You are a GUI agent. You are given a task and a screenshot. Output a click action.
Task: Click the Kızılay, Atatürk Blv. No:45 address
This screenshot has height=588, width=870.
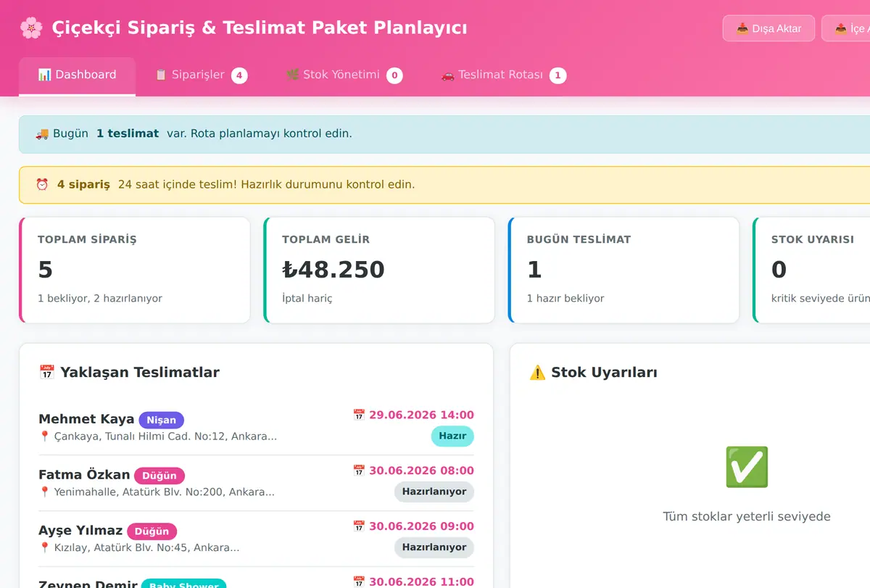(147, 548)
